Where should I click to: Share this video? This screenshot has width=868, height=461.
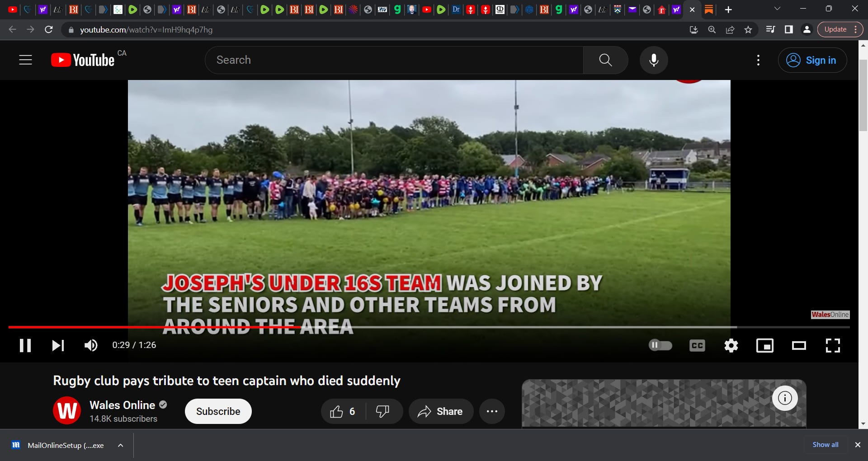pos(440,411)
